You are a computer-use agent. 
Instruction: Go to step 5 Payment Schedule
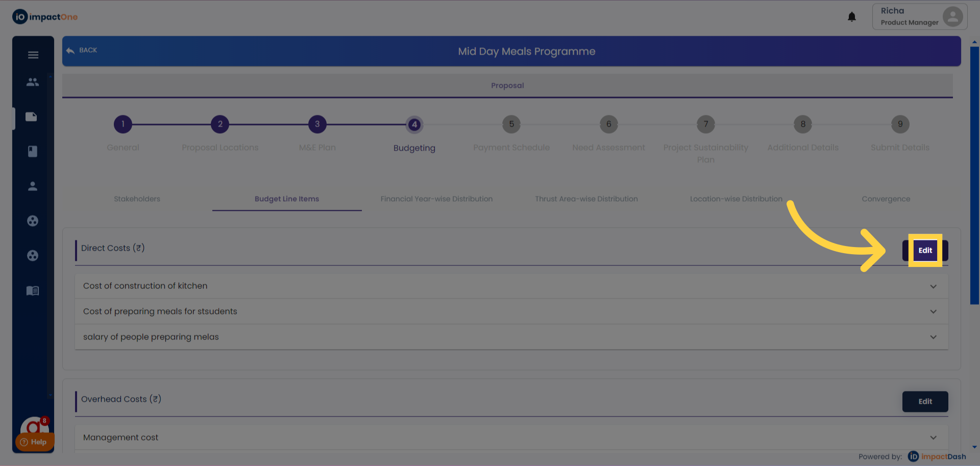point(511,124)
